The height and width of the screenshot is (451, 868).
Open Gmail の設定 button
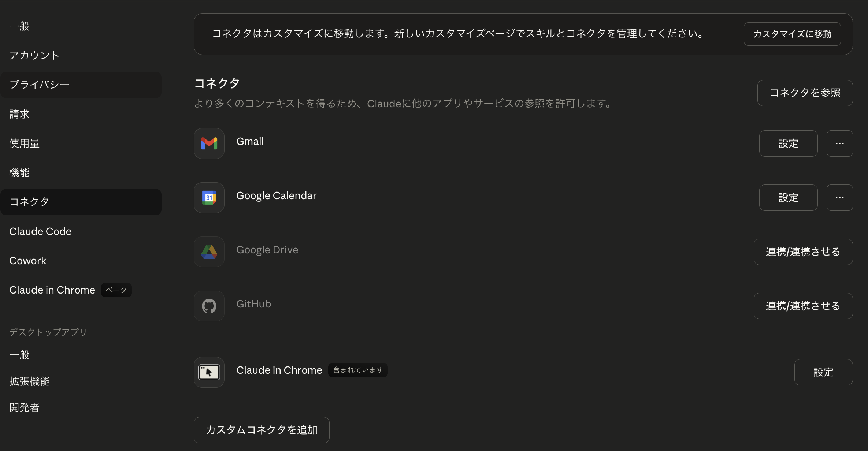tap(788, 143)
